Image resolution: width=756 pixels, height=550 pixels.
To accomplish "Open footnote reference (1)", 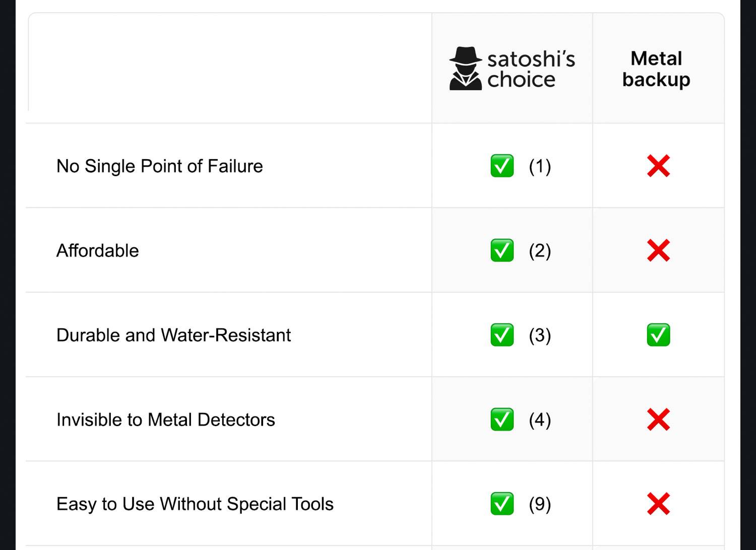I will (540, 166).
